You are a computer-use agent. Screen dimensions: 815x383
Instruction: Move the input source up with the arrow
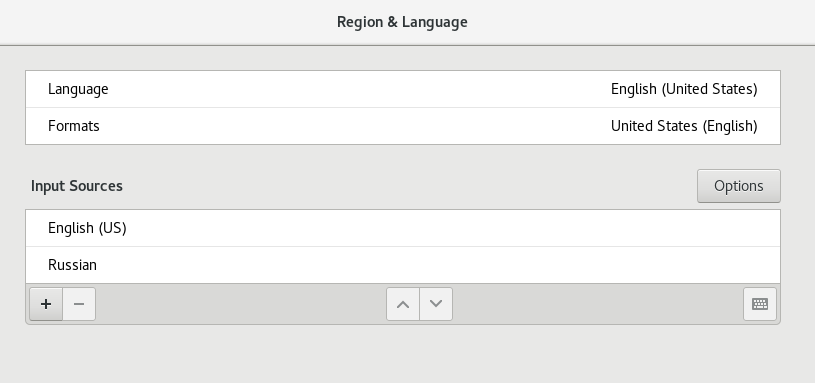coord(403,304)
